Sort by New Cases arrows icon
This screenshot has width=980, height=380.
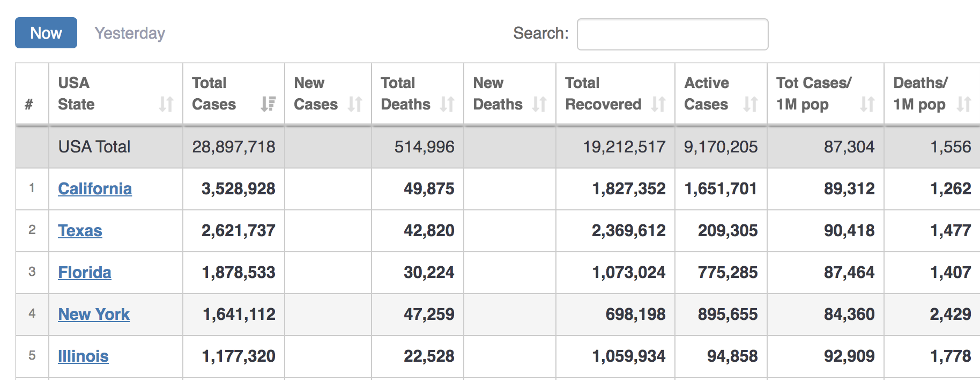pos(355,104)
